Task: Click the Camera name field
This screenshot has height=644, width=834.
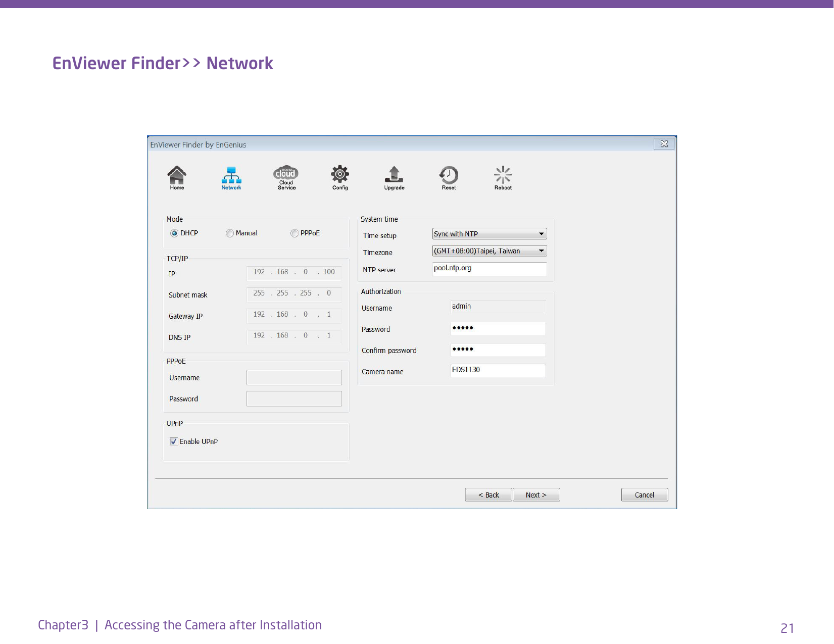Action: [x=498, y=371]
